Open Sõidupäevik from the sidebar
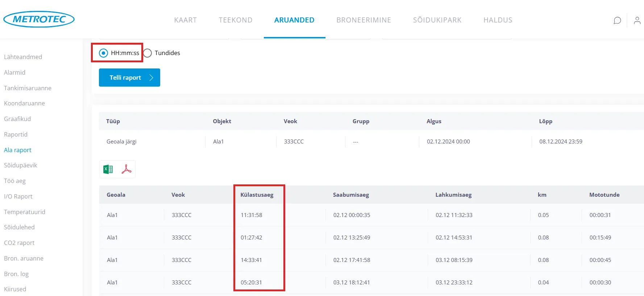Viewport: 644px width, 296px height. (x=21, y=165)
